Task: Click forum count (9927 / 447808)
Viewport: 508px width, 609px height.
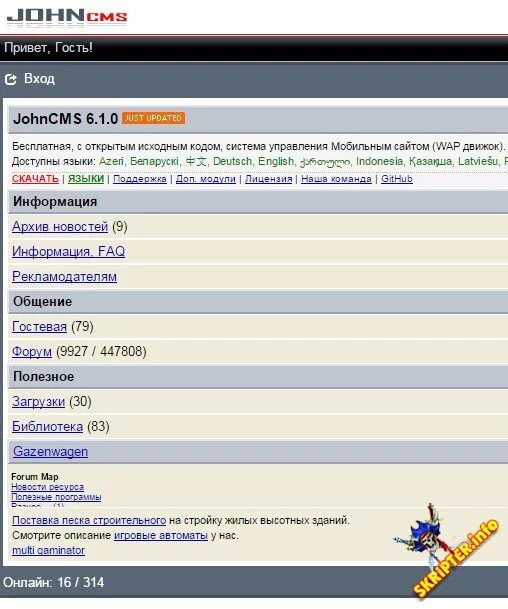Action: point(101,351)
